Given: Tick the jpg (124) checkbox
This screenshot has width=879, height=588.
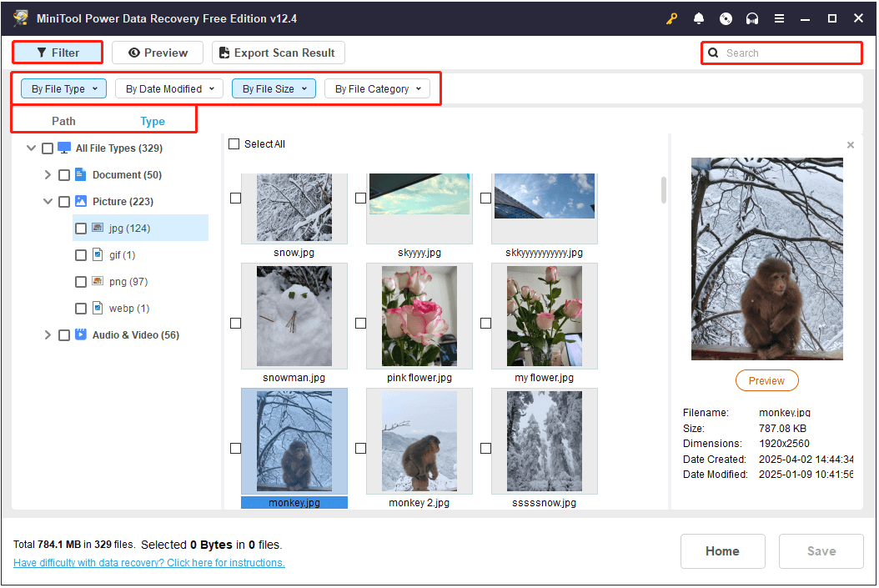Looking at the screenshot, I should [81, 228].
